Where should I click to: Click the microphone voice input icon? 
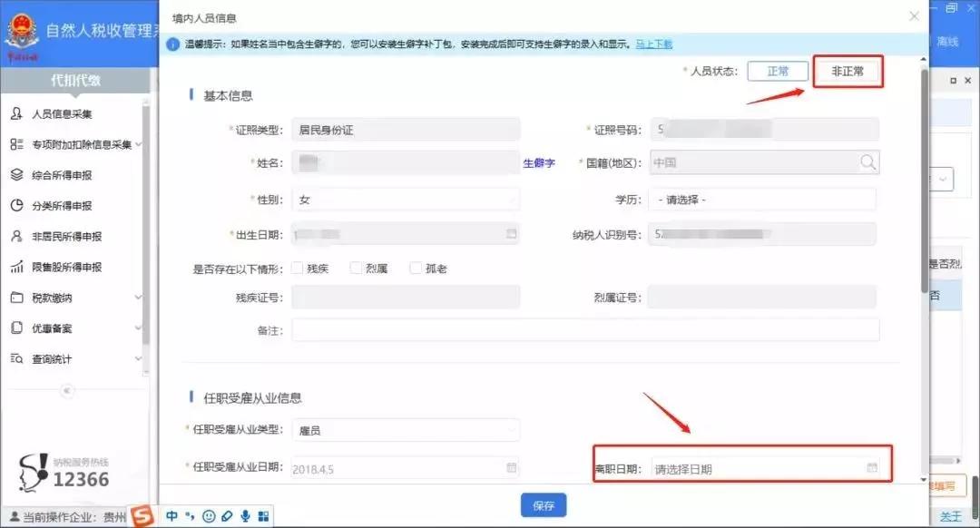(x=246, y=516)
